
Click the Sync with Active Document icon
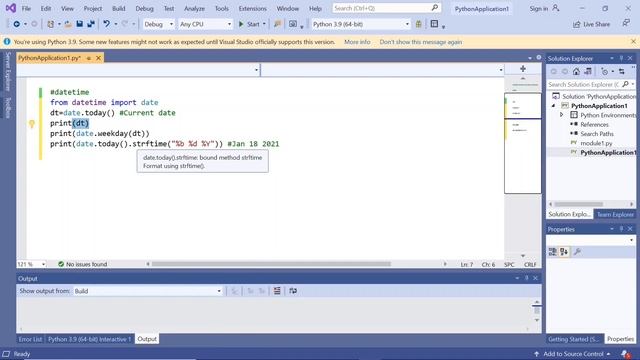pos(622,71)
